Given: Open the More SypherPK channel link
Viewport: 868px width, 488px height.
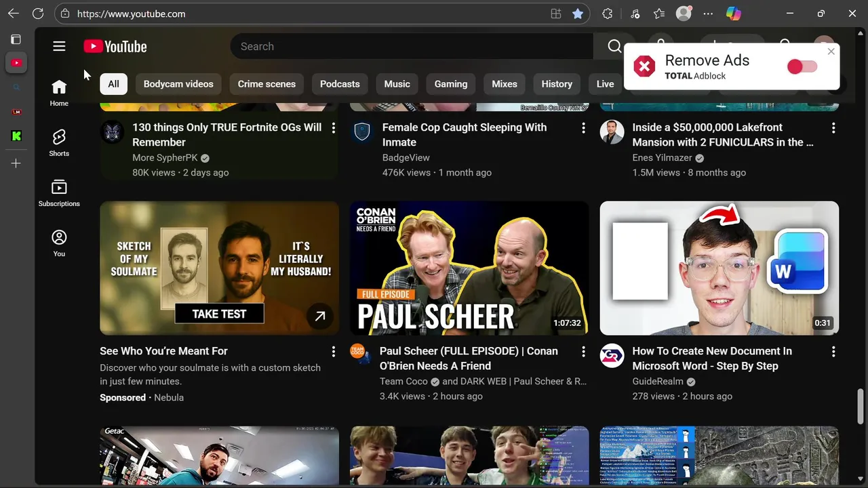Looking at the screenshot, I should [x=165, y=157].
